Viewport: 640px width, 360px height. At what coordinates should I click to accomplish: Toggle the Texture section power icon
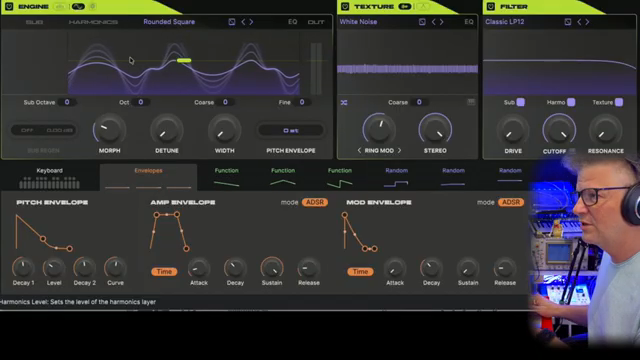(345, 7)
